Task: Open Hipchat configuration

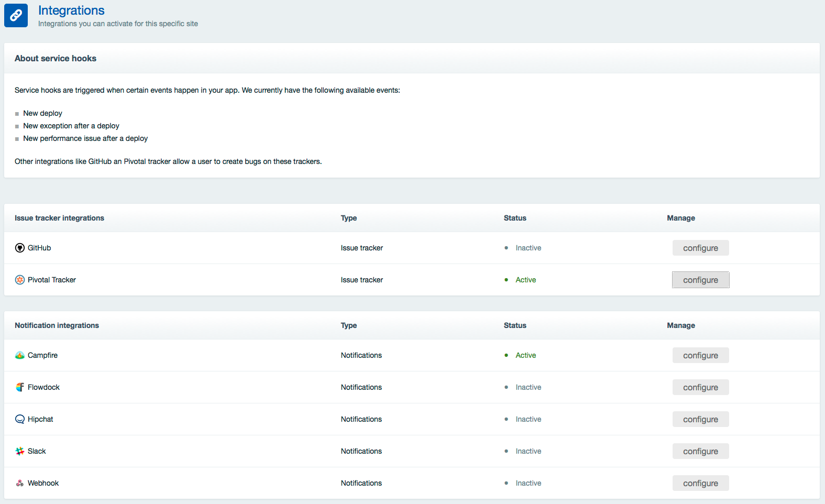Action: (700, 419)
